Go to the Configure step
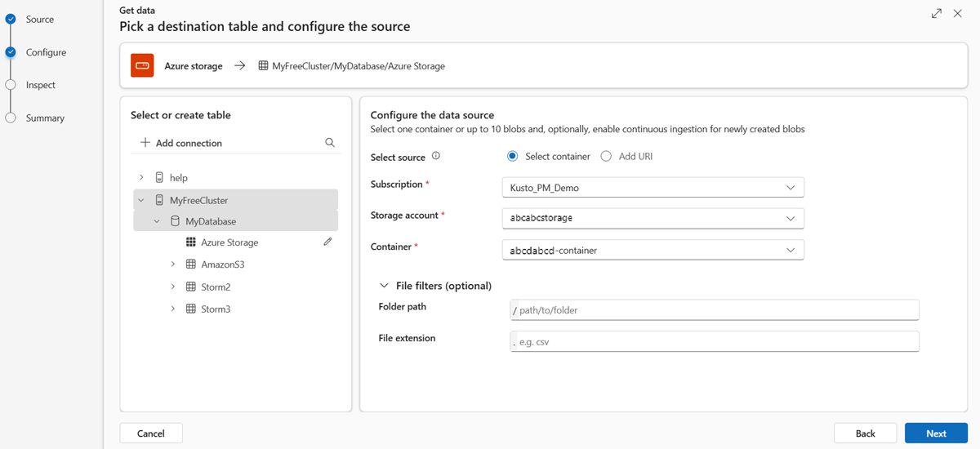The width and height of the screenshot is (980, 449). click(46, 52)
